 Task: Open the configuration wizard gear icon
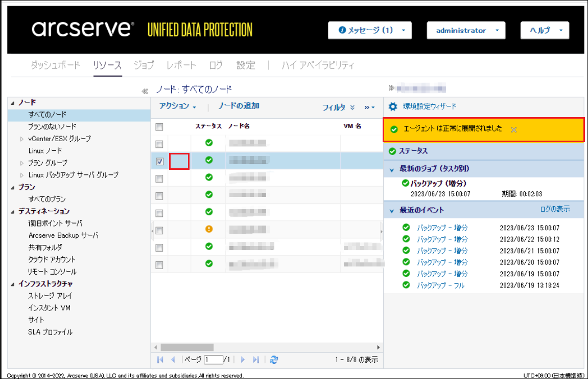[x=392, y=107]
